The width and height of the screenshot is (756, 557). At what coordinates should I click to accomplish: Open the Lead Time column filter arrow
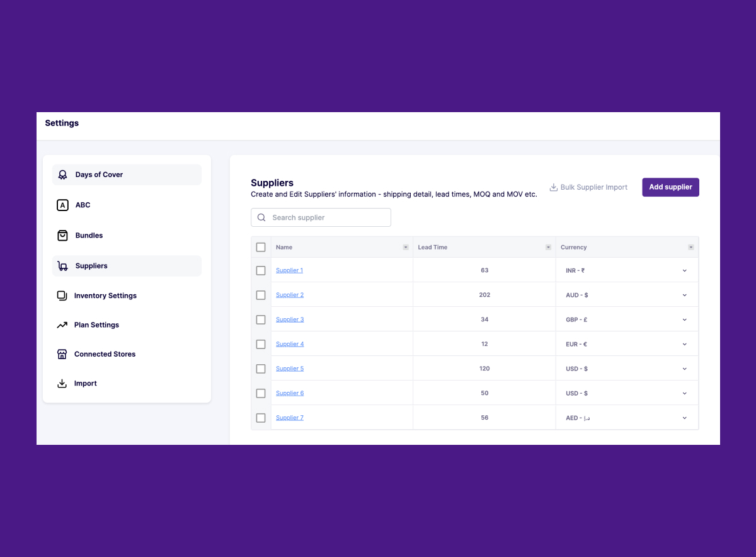548,247
